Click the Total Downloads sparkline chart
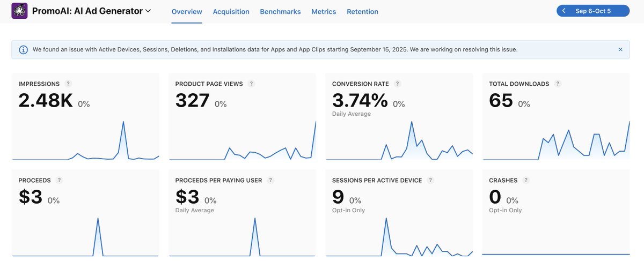 (556, 140)
